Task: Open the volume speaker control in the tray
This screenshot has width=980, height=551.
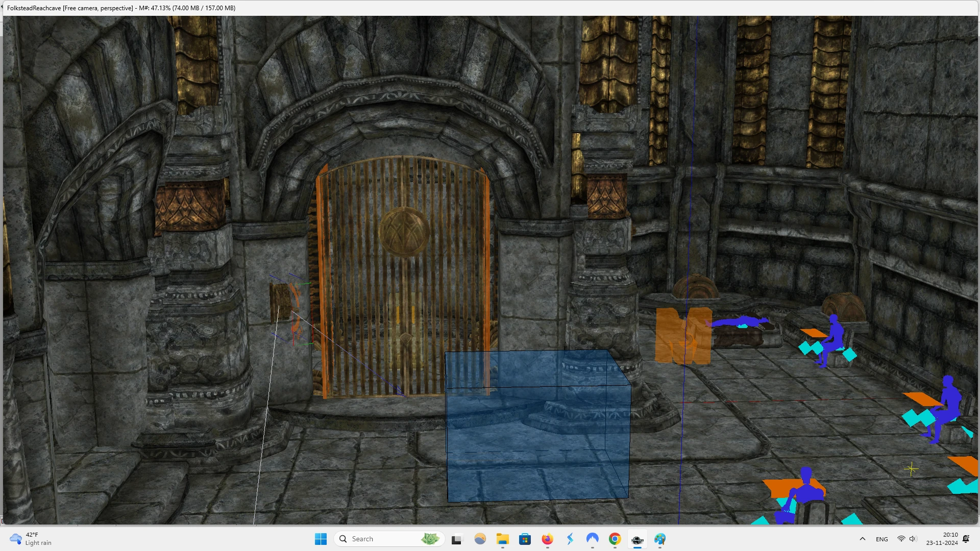Action: pos(913,539)
